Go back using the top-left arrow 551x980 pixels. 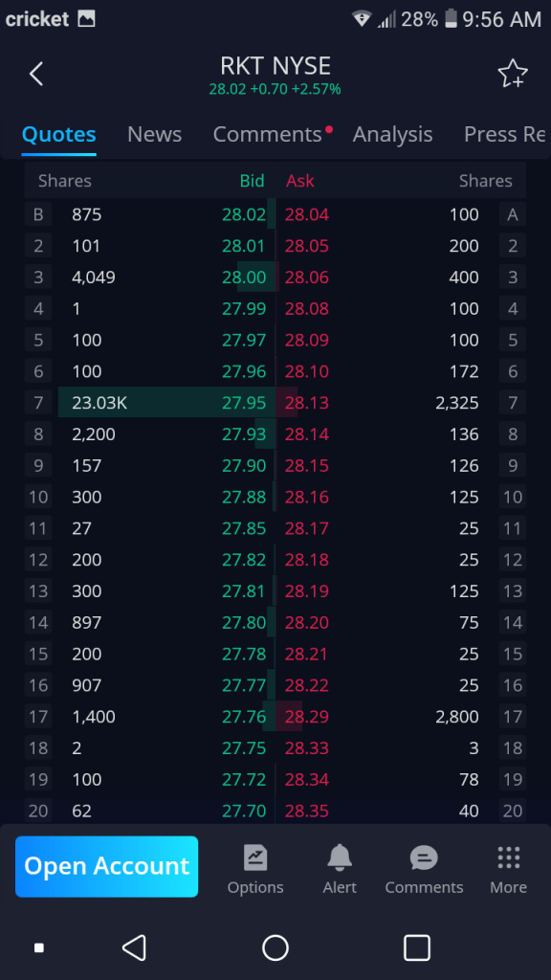36,74
